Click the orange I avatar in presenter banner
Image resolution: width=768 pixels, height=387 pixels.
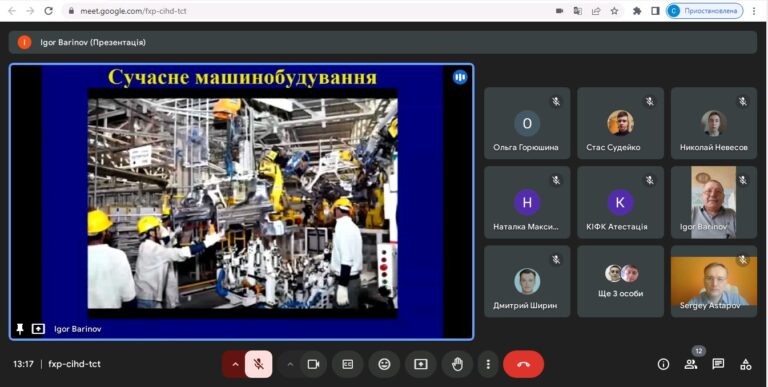[x=24, y=42]
